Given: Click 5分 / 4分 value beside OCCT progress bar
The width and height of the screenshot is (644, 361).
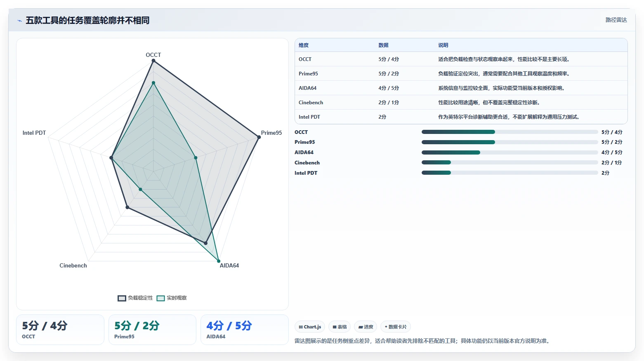Looking at the screenshot, I should tap(612, 132).
